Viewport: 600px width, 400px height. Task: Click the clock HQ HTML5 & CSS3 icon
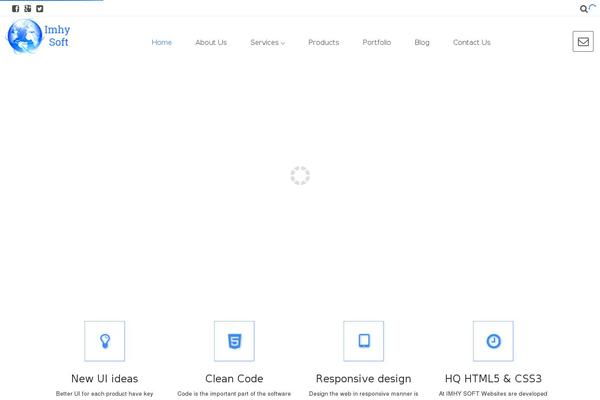[493, 341]
